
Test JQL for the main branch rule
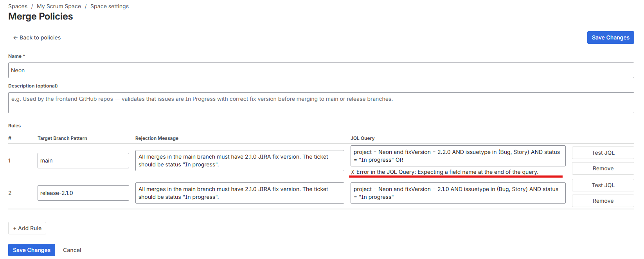(x=603, y=153)
